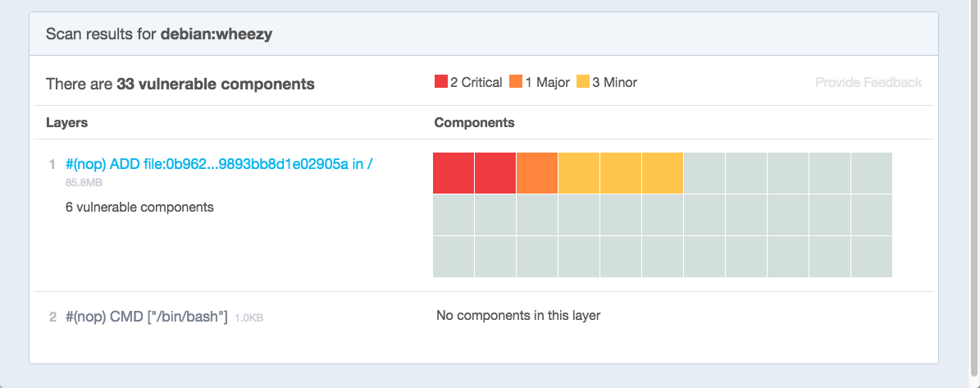Screen dimensions: 980x388
Task: Click the middle yellow minor component square
Action: (x=621, y=172)
